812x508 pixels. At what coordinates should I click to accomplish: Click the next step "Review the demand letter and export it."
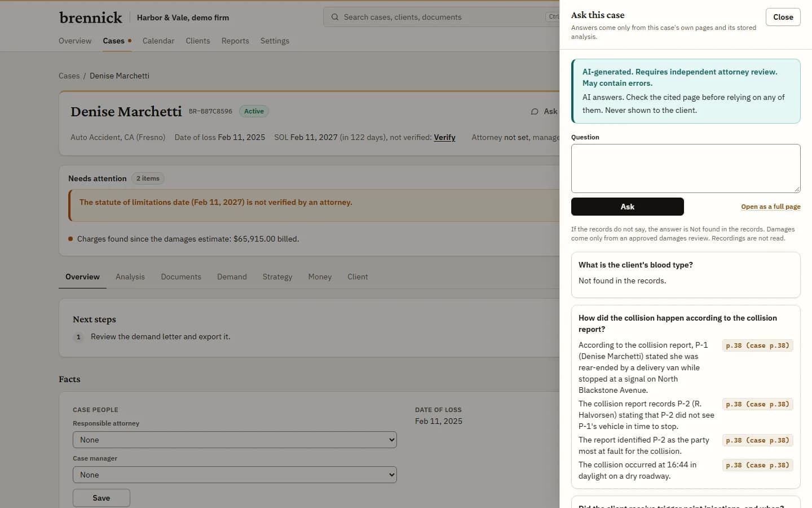(x=161, y=336)
